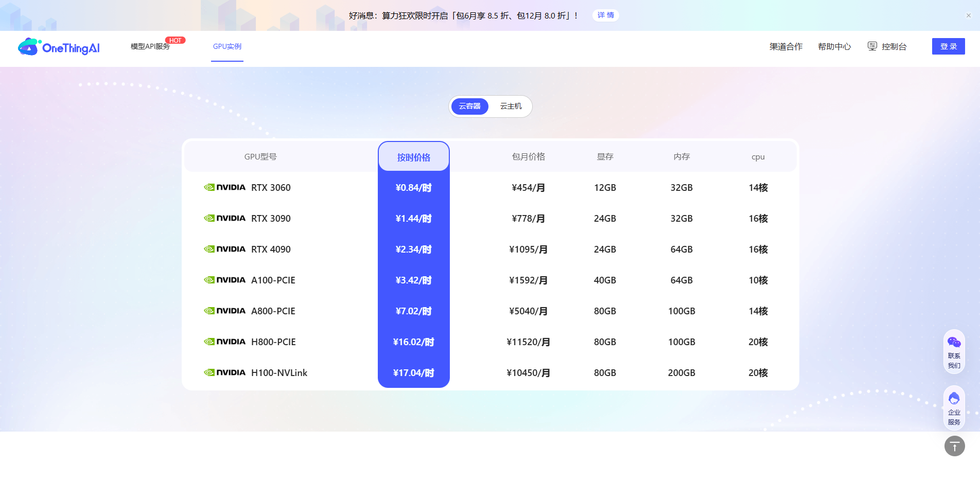Click the NVIDIA logo for RTX 3060
This screenshot has height=482, width=980.
224,187
